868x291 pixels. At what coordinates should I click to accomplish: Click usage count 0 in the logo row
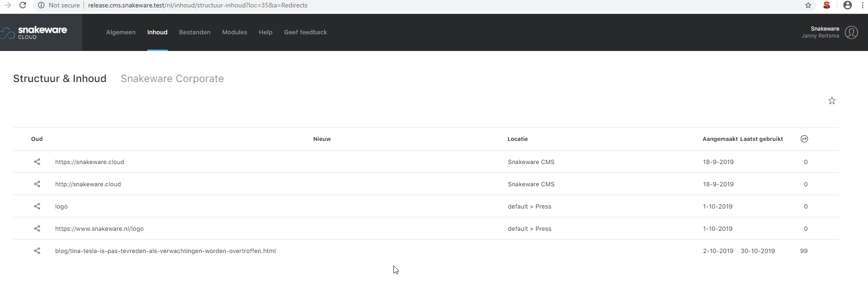click(806, 206)
